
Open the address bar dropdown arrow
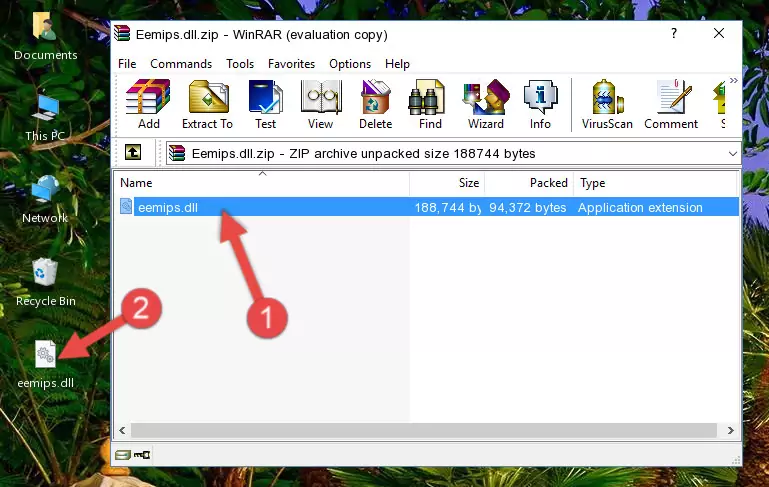[x=732, y=154]
